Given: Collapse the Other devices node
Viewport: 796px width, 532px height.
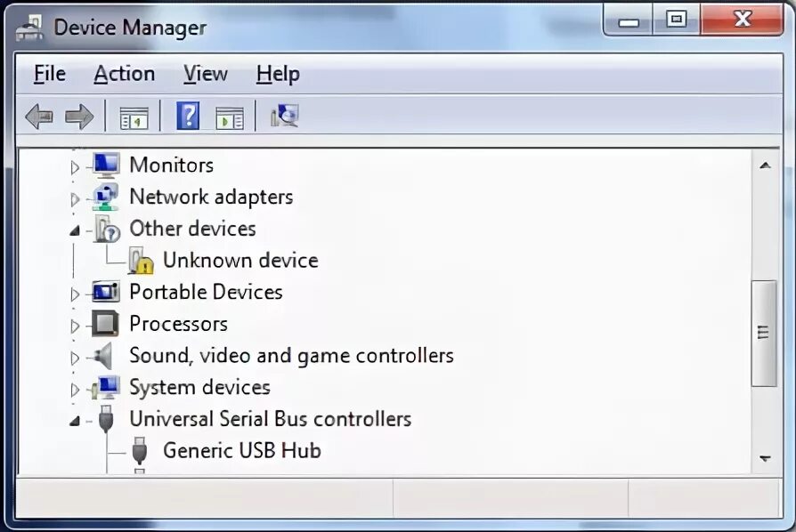Looking at the screenshot, I should click(75, 230).
